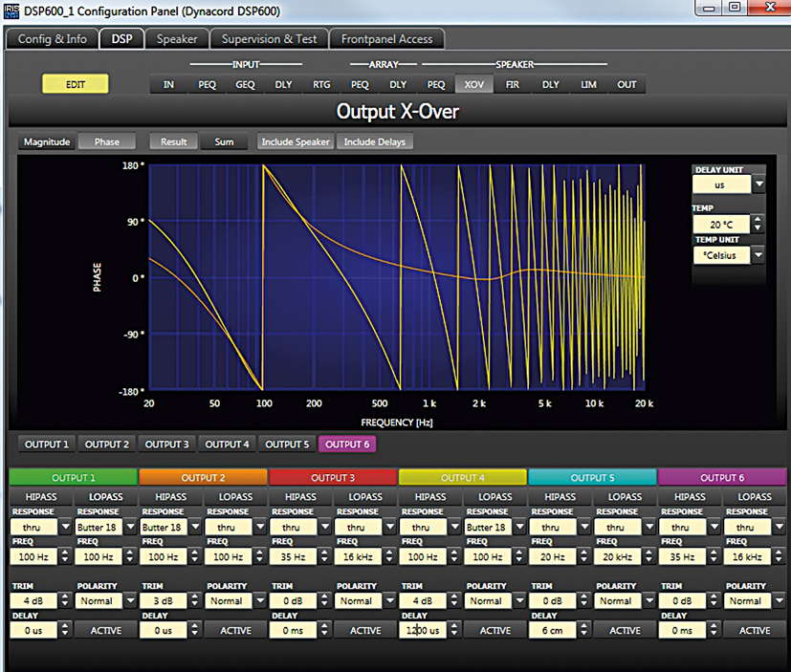Image resolution: width=791 pixels, height=672 pixels.
Task: Open Output 4 lopass Butter 18 response dropdown
Action: [x=519, y=528]
